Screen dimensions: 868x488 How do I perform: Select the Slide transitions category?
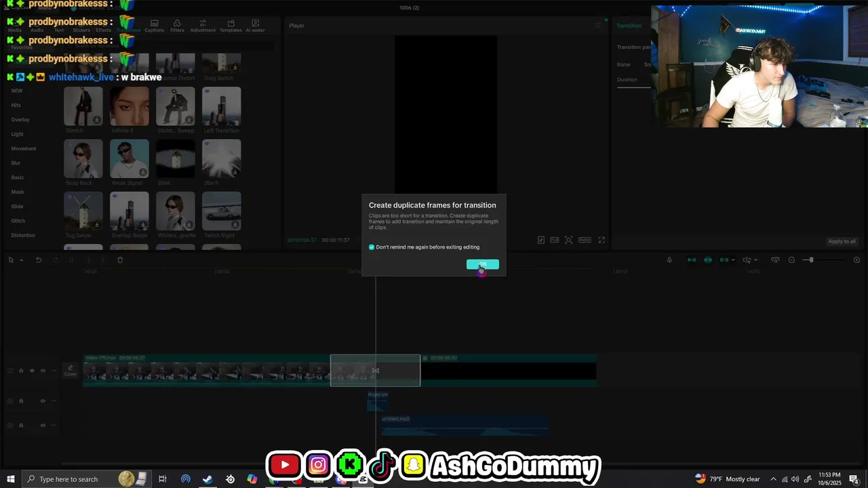17,207
